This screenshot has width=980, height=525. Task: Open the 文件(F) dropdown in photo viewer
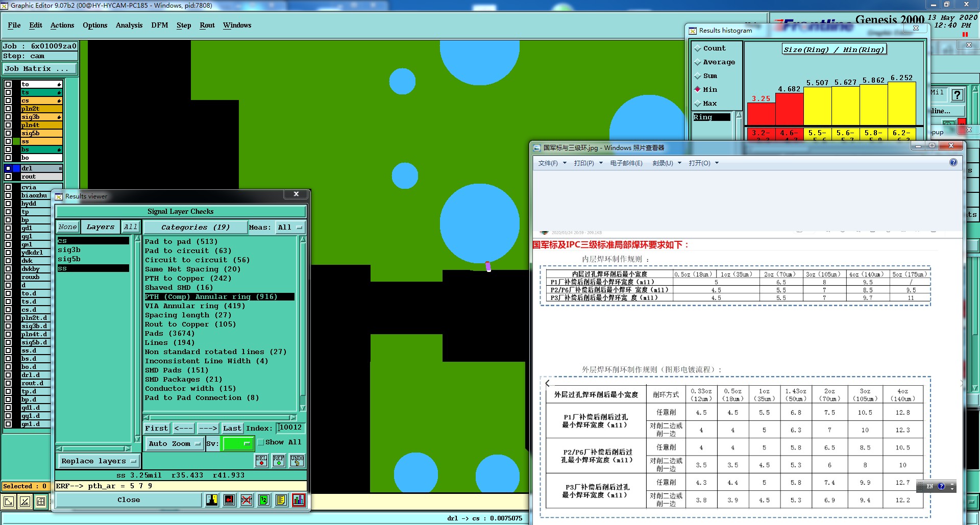pyautogui.click(x=552, y=163)
